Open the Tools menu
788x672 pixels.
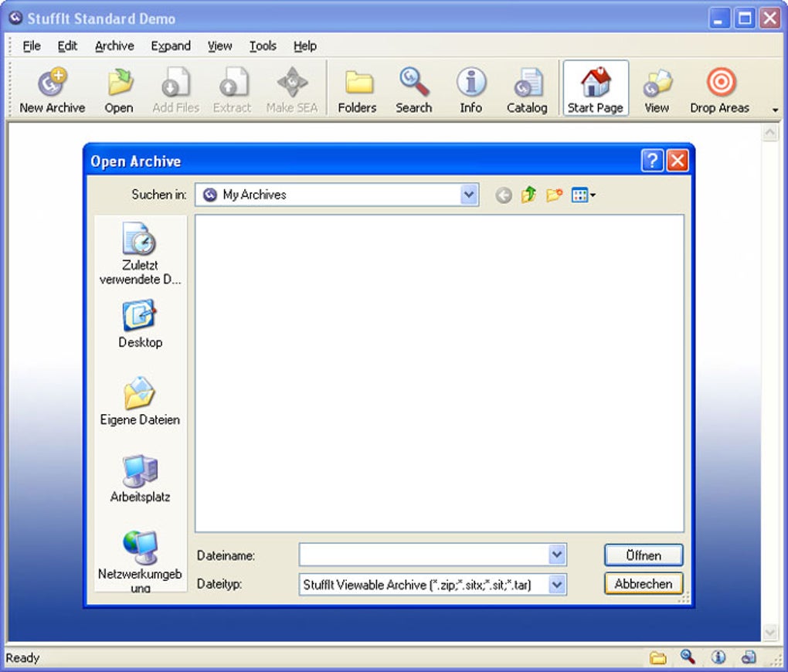coord(263,46)
